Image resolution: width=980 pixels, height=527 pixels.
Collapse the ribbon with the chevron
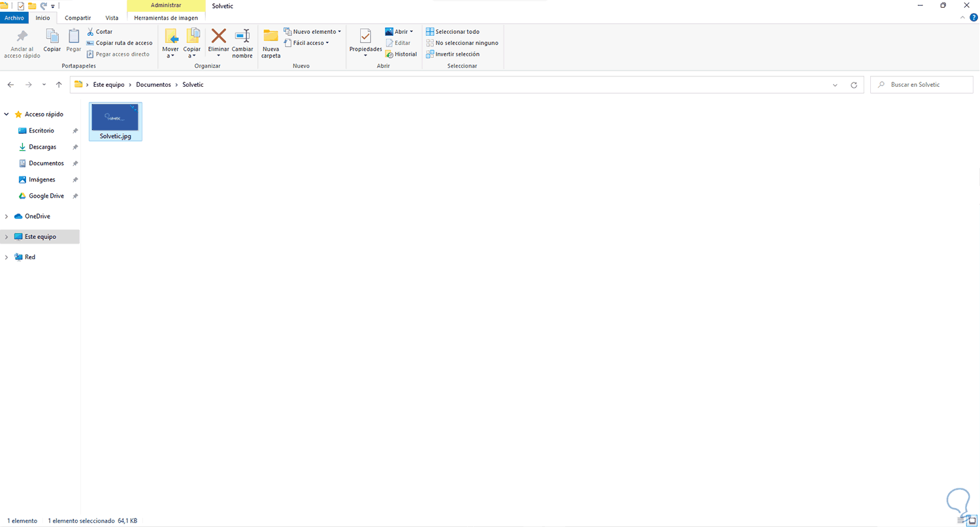point(964,18)
